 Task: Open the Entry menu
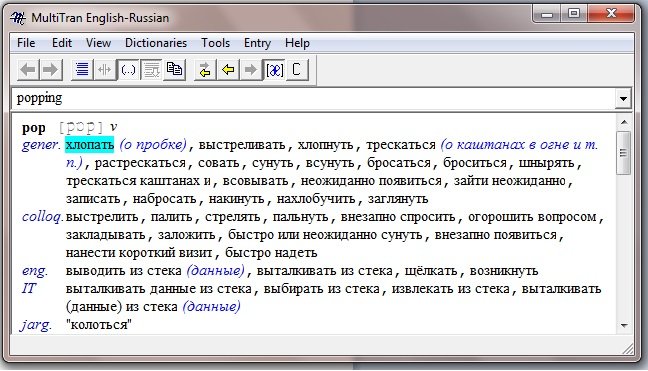(x=257, y=43)
